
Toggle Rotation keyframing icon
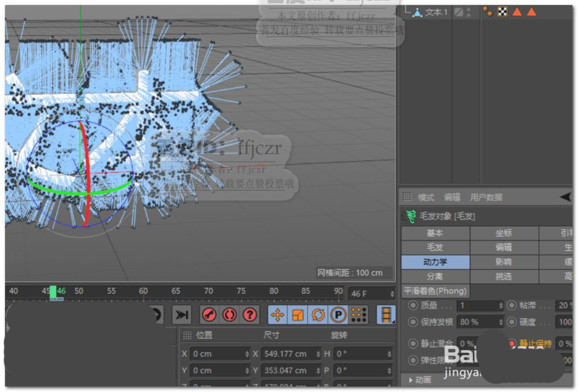click(318, 315)
